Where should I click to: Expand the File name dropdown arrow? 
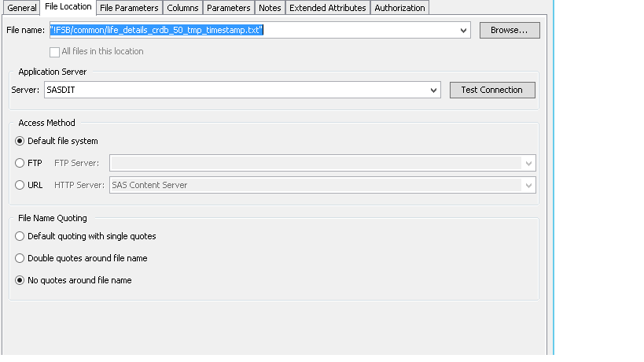click(x=465, y=31)
